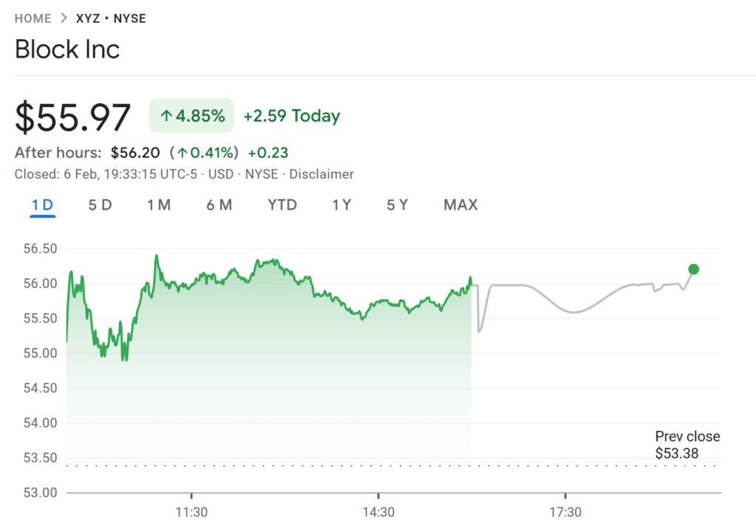Click the dotted previous close line
Screen dimensions: 756x532
[391, 466]
